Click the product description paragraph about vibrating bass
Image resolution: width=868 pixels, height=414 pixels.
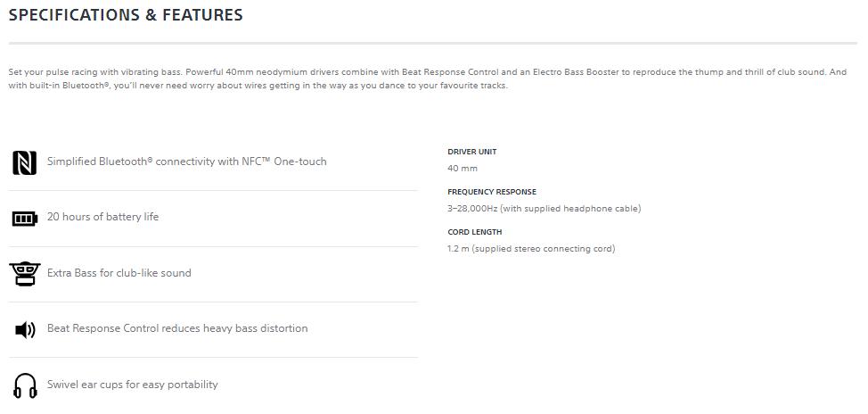(x=427, y=72)
